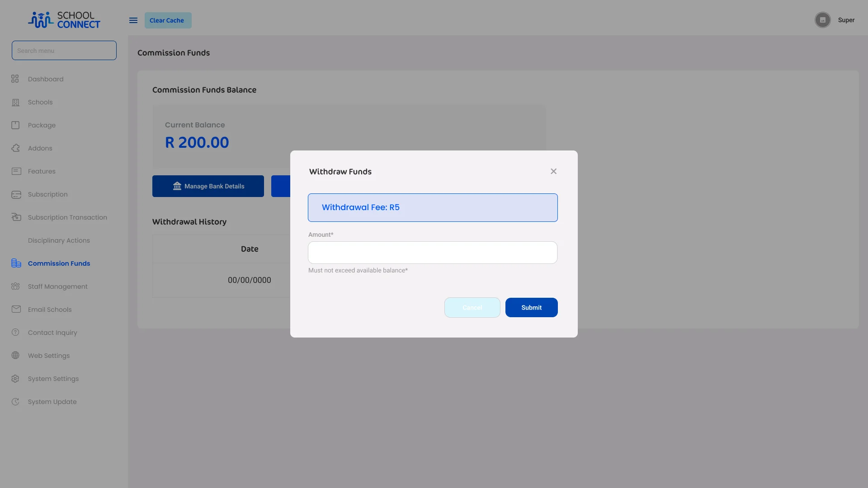This screenshot has height=488, width=868.
Task: Toggle the hamburger sidebar menu icon
Action: [133, 20]
